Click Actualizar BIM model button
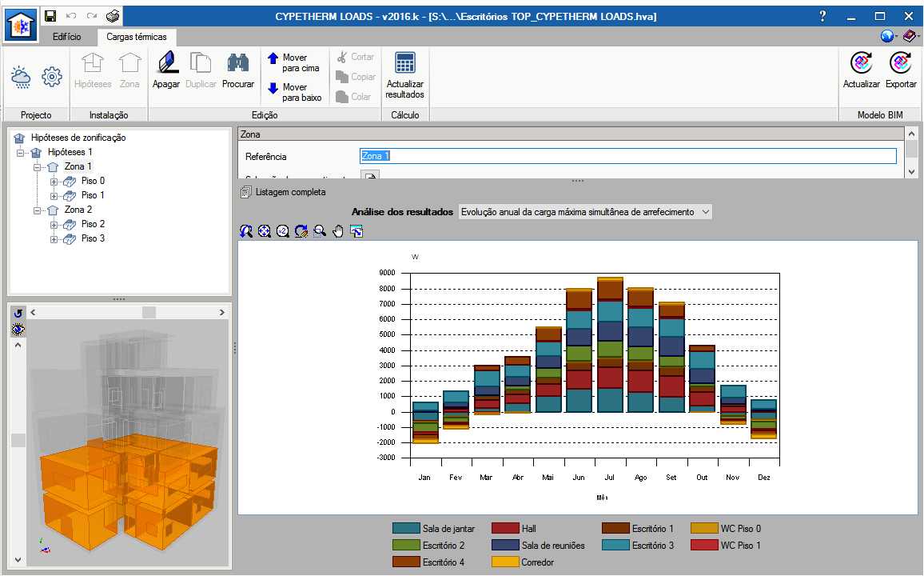924x576 pixels. [x=862, y=70]
